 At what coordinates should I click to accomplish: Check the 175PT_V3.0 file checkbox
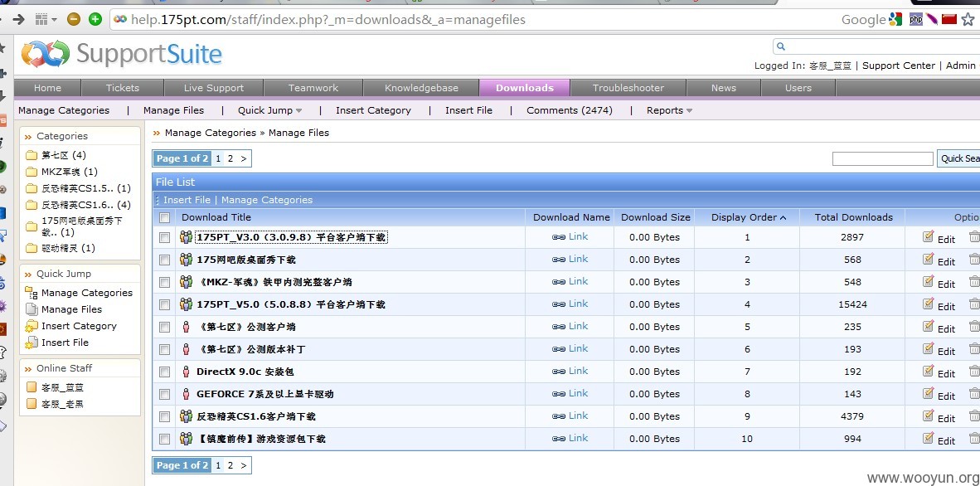[x=164, y=238]
